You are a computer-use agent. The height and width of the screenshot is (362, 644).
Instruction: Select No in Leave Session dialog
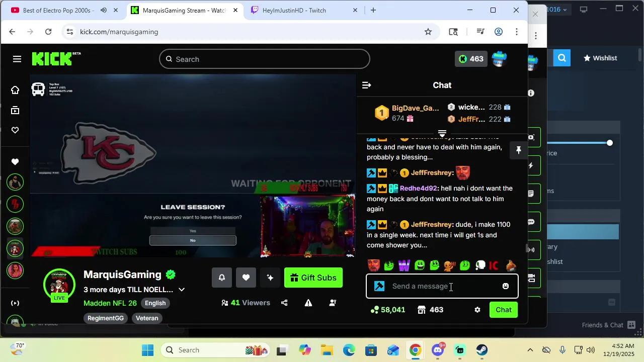coord(193,240)
